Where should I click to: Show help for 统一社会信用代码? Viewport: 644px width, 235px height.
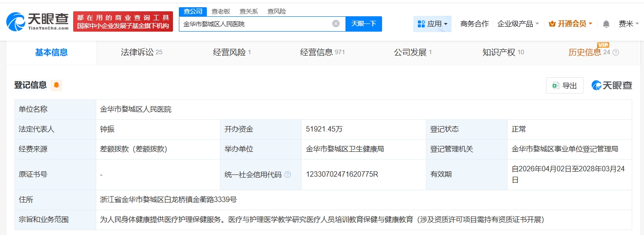(x=288, y=174)
